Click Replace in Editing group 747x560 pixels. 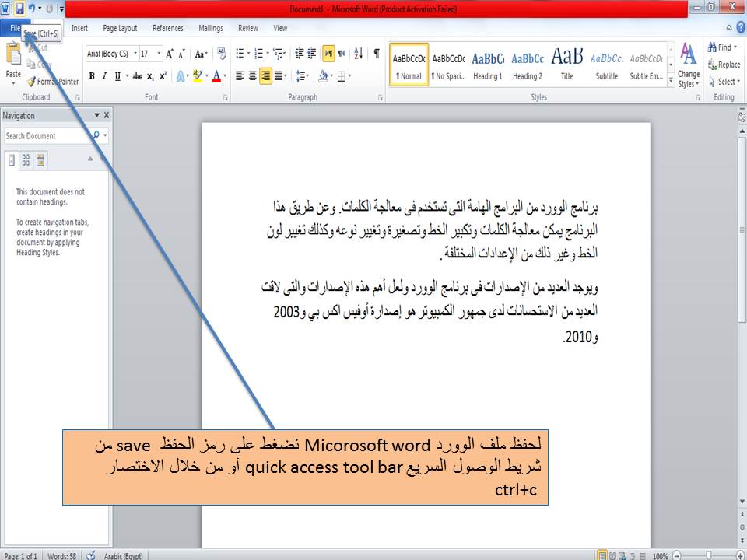[x=724, y=65]
